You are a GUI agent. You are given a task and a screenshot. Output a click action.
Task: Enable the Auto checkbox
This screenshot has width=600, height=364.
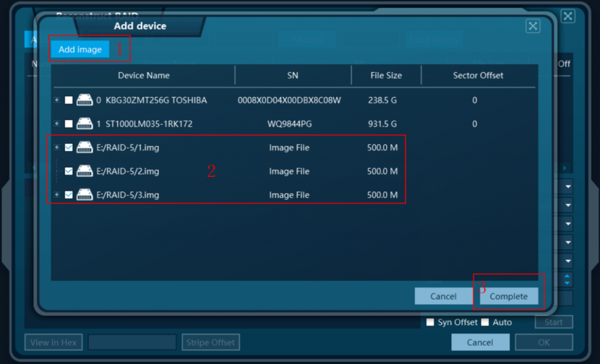485,322
